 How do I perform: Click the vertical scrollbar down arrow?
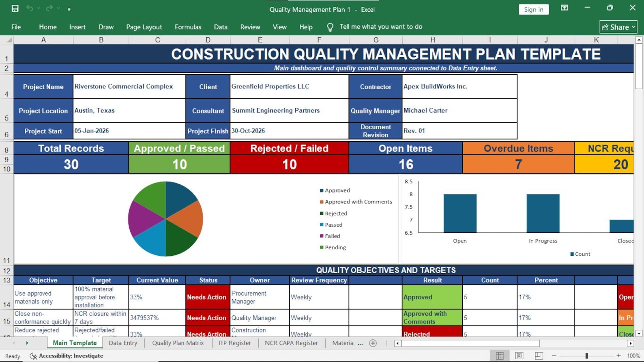pyautogui.click(x=639, y=334)
